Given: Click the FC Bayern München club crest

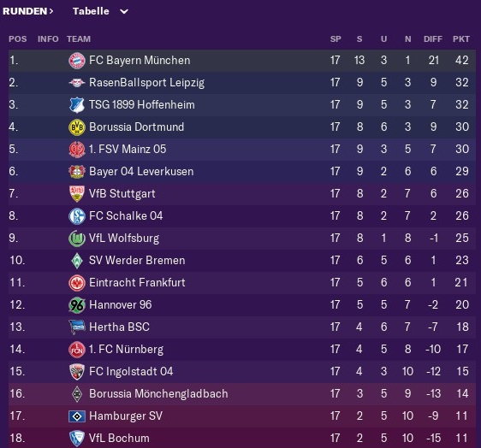Looking at the screenshot, I should pos(77,61).
